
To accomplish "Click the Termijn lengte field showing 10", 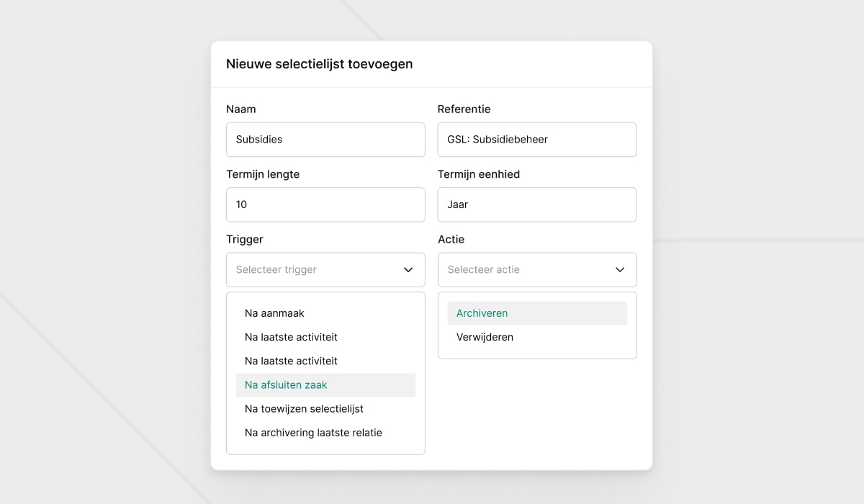I will tap(325, 204).
